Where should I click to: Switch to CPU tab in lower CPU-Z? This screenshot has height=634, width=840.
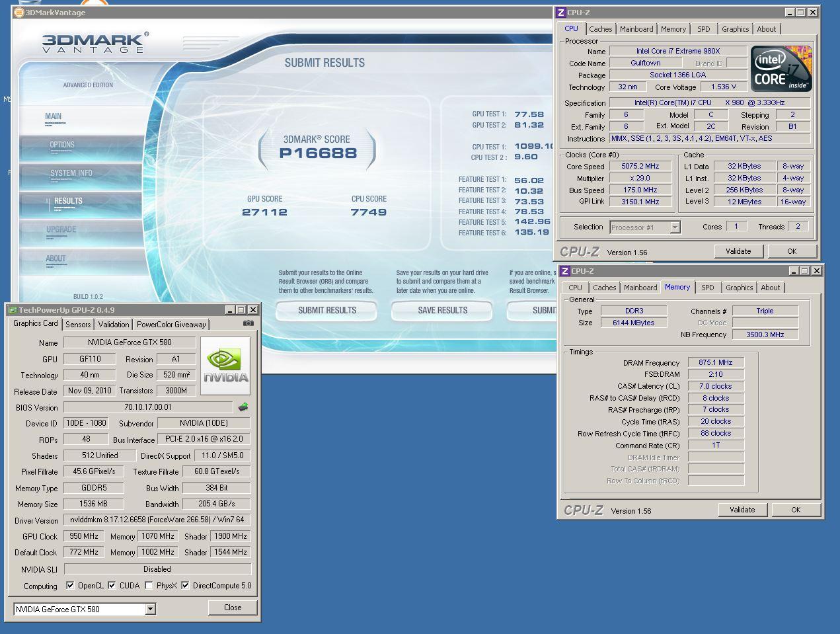click(x=576, y=288)
